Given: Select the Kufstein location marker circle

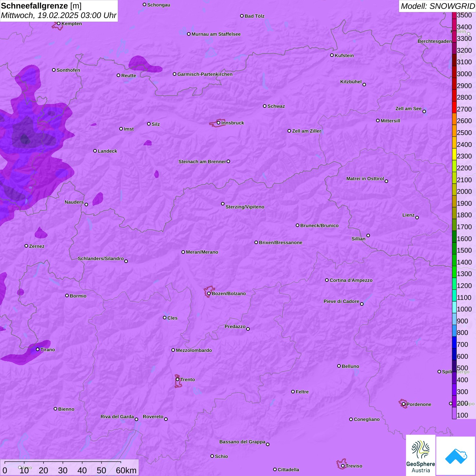Looking at the screenshot, I should pos(332,55).
